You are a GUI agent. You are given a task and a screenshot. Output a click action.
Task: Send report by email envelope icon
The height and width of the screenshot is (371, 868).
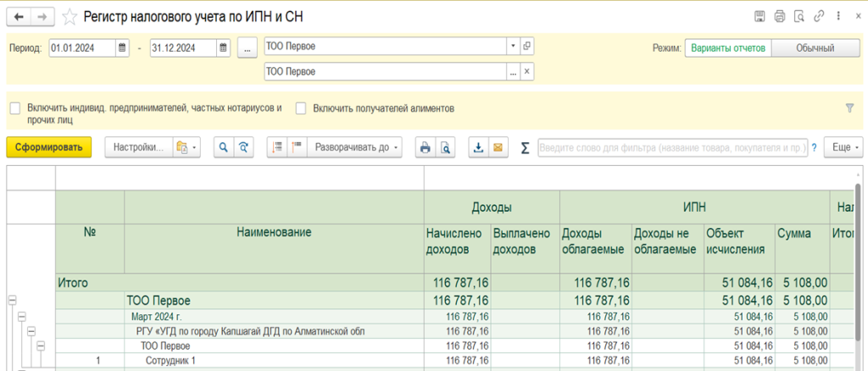pyautogui.click(x=498, y=147)
